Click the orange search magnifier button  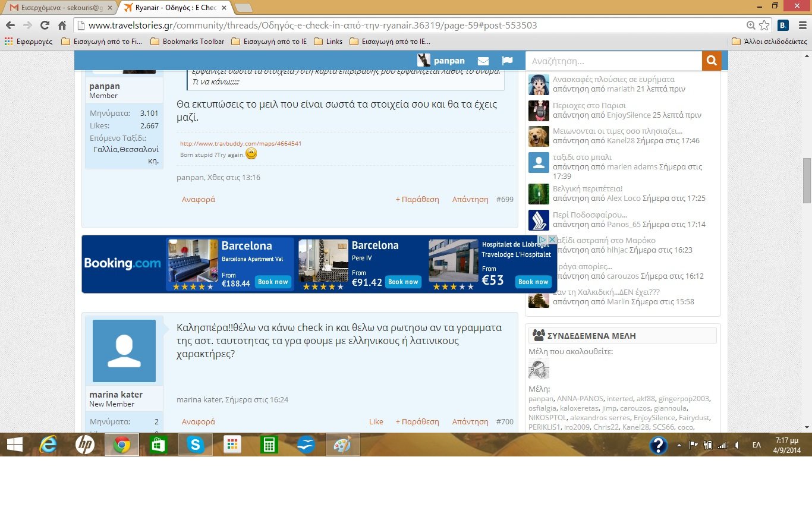coord(711,61)
